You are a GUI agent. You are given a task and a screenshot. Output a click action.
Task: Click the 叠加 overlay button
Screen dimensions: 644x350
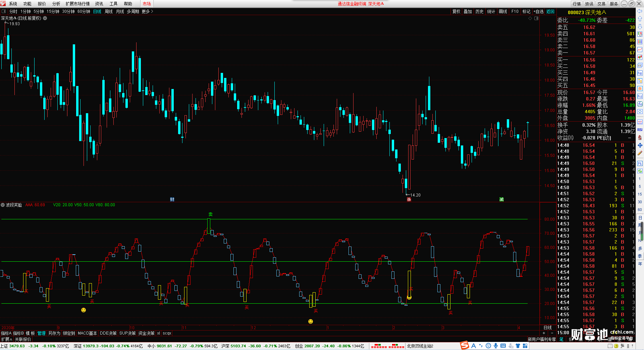tap(468, 11)
